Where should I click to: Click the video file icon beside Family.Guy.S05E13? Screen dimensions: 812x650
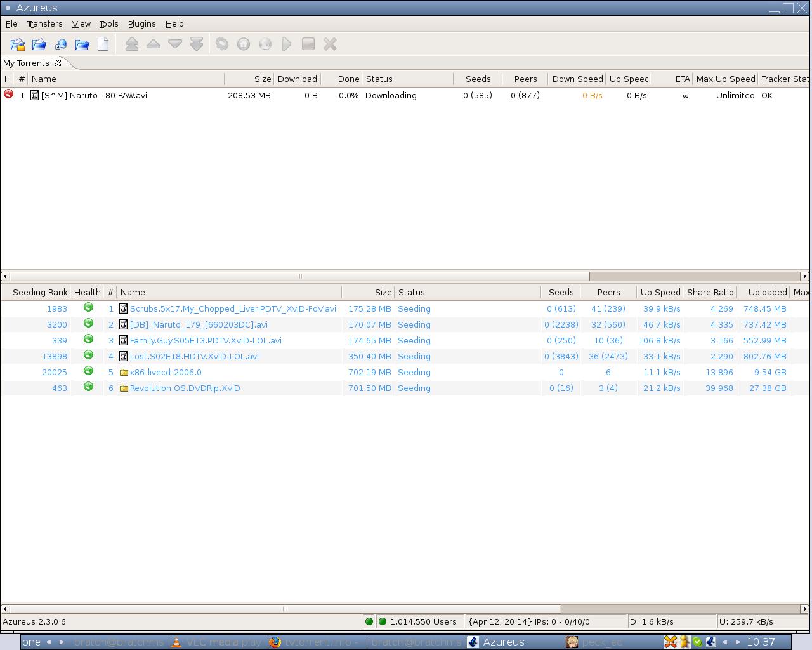124,340
